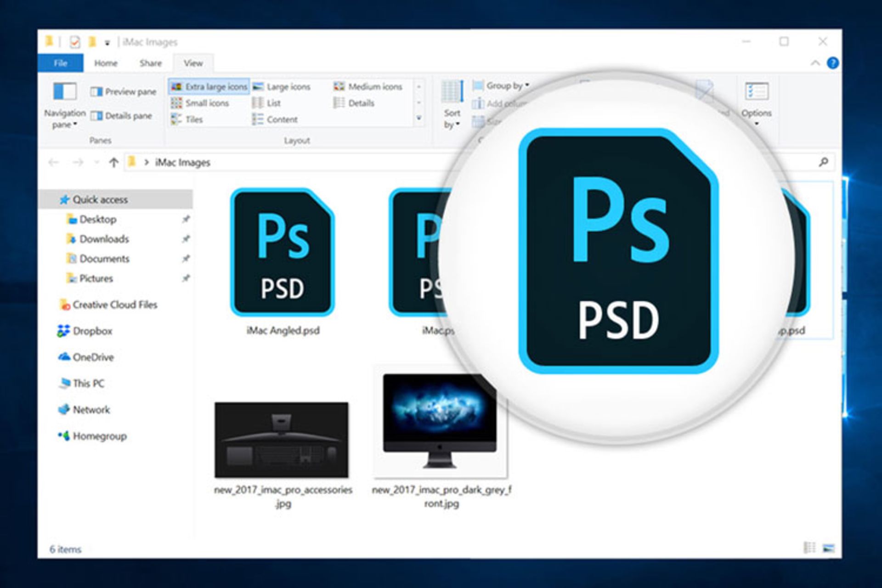Toggle the Details pane
882x588 pixels.
click(x=121, y=116)
